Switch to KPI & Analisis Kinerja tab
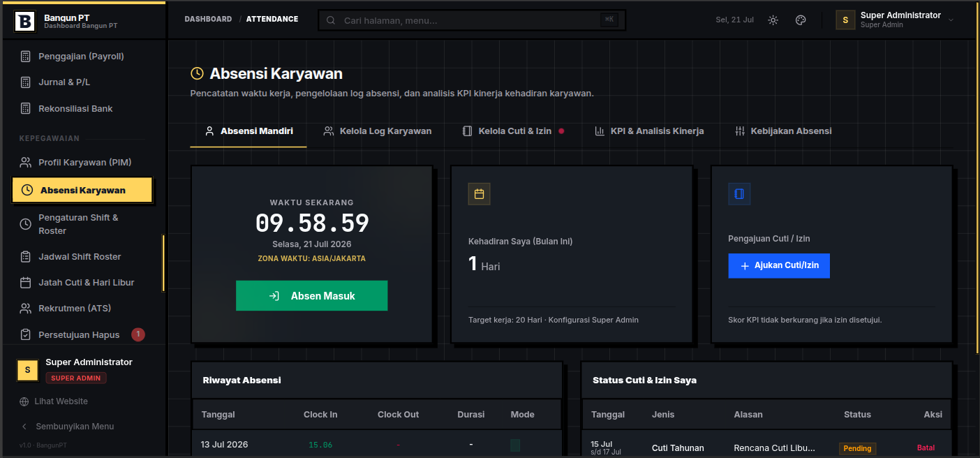The height and width of the screenshot is (458, 980). (649, 131)
